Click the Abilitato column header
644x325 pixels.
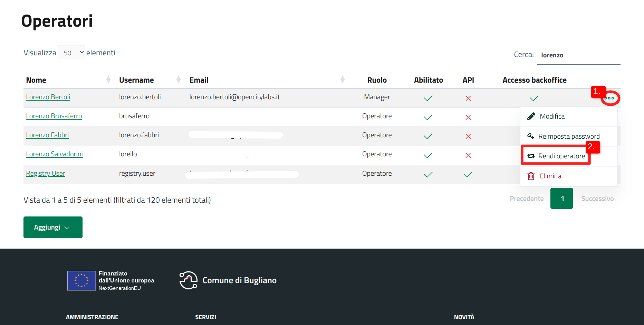pos(428,80)
